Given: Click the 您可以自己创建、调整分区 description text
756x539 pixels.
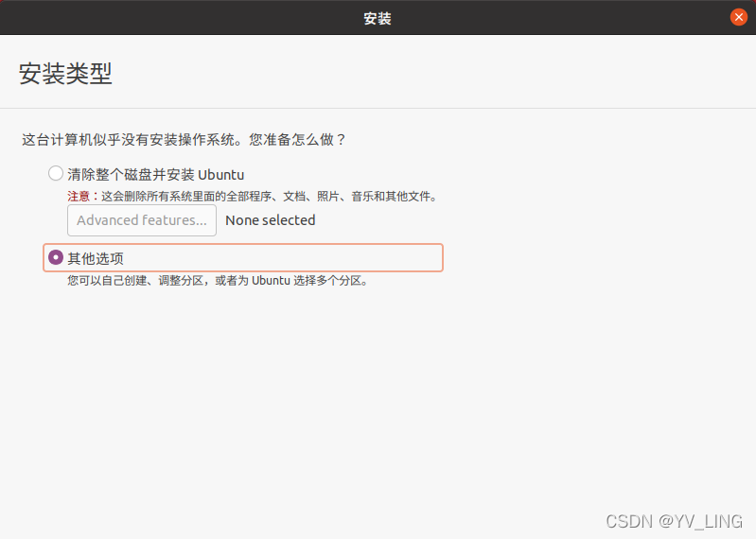Looking at the screenshot, I should click(x=219, y=280).
